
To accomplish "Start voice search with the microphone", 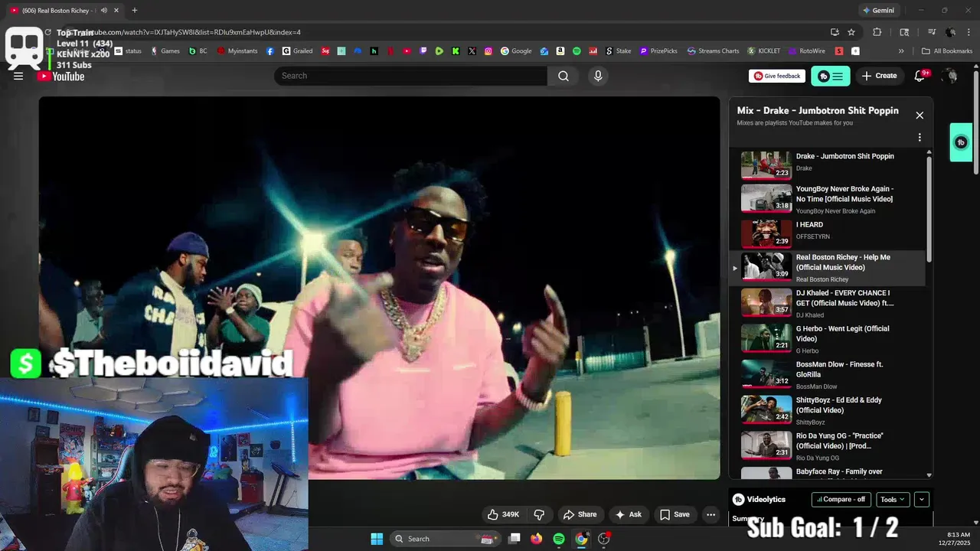I will click(598, 76).
